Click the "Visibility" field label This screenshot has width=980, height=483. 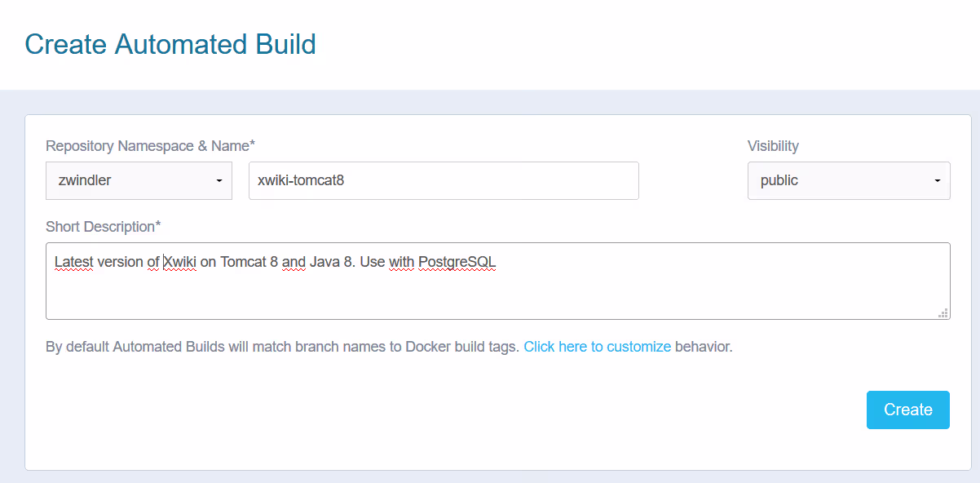coord(773,146)
